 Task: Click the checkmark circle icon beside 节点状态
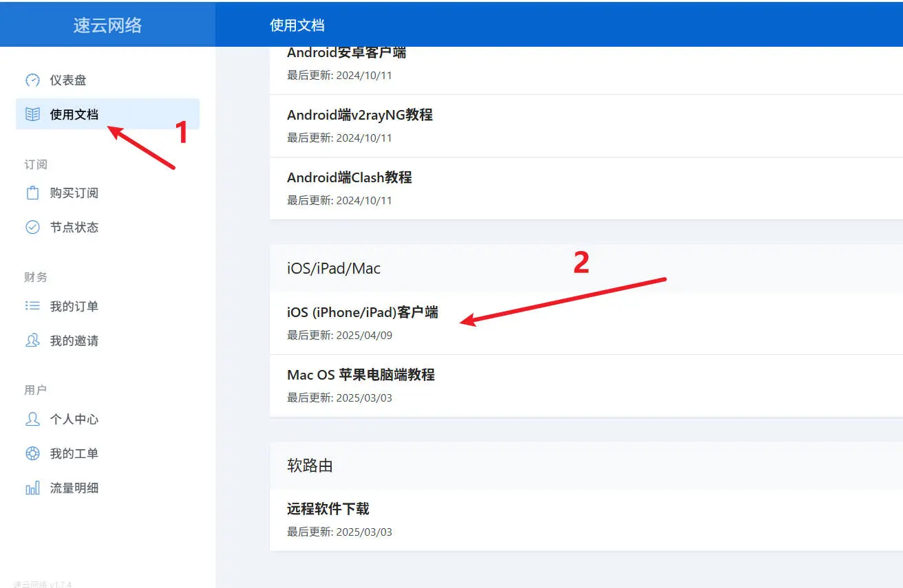[32, 227]
